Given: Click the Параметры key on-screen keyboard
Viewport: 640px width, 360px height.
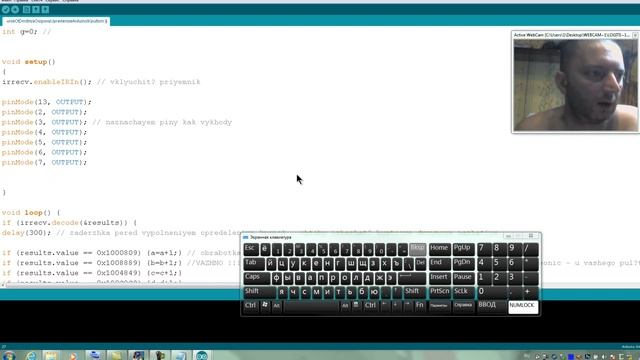Looking at the screenshot, I should (440, 306).
